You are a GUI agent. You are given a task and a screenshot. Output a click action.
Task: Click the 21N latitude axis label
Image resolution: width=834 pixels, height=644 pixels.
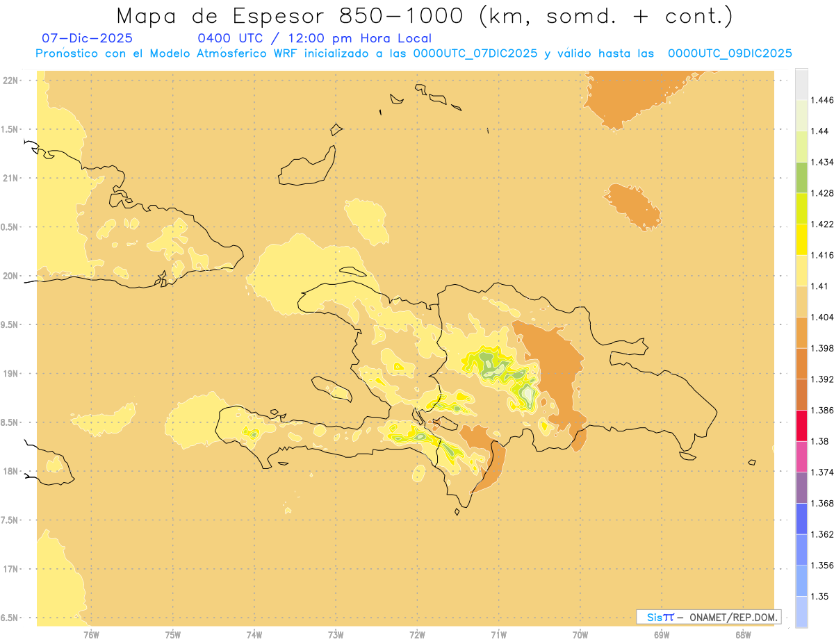coord(10,178)
